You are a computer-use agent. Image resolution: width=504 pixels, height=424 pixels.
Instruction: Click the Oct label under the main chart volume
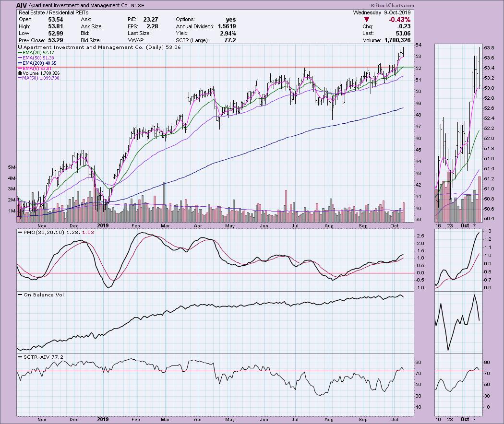coord(395,226)
